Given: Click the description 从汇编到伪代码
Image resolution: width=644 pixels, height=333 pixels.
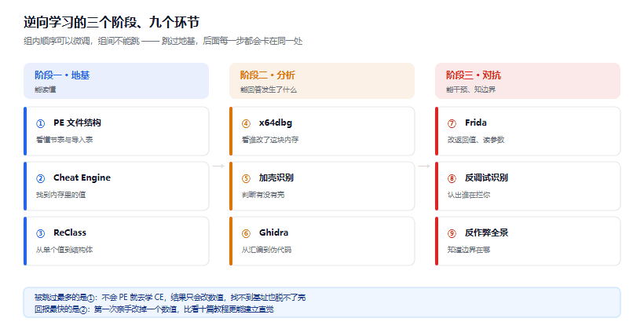Looking at the screenshot, I should (x=266, y=250).
